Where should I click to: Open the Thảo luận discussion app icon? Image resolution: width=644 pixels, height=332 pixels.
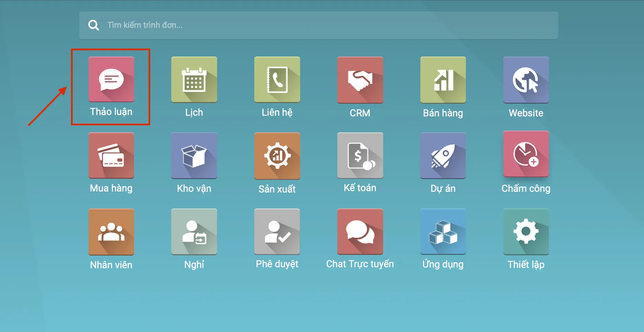coord(111,79)
